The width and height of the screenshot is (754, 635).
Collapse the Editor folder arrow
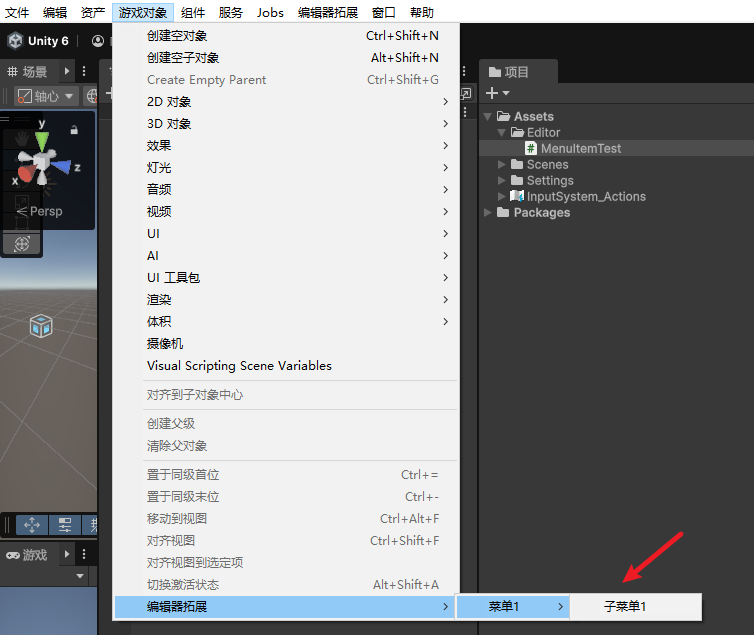tap(502, 132)
